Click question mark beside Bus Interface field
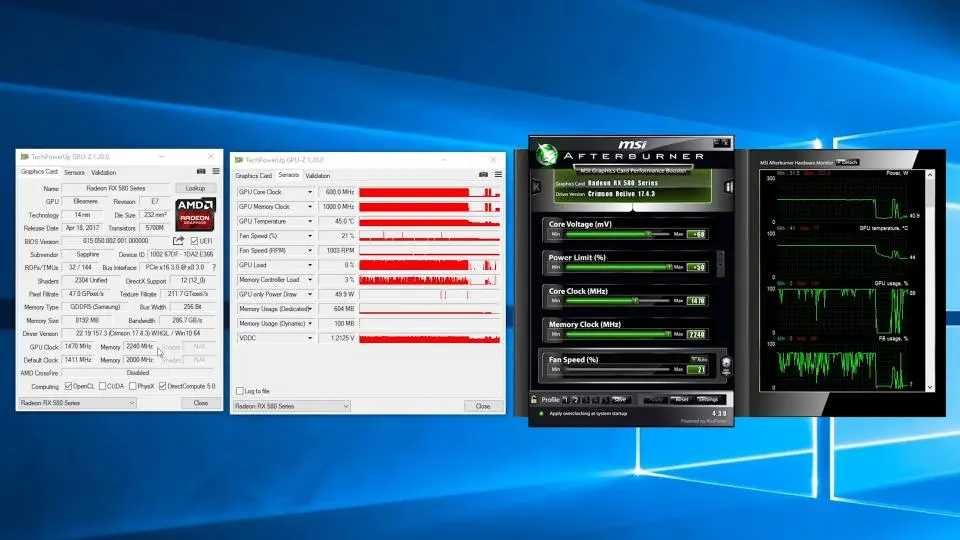 coord(214,268)
